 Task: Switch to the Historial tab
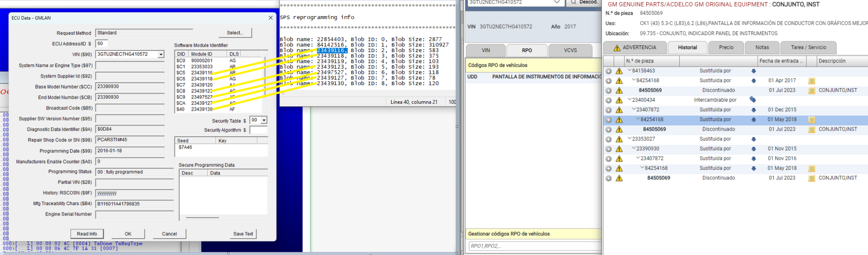687,48
